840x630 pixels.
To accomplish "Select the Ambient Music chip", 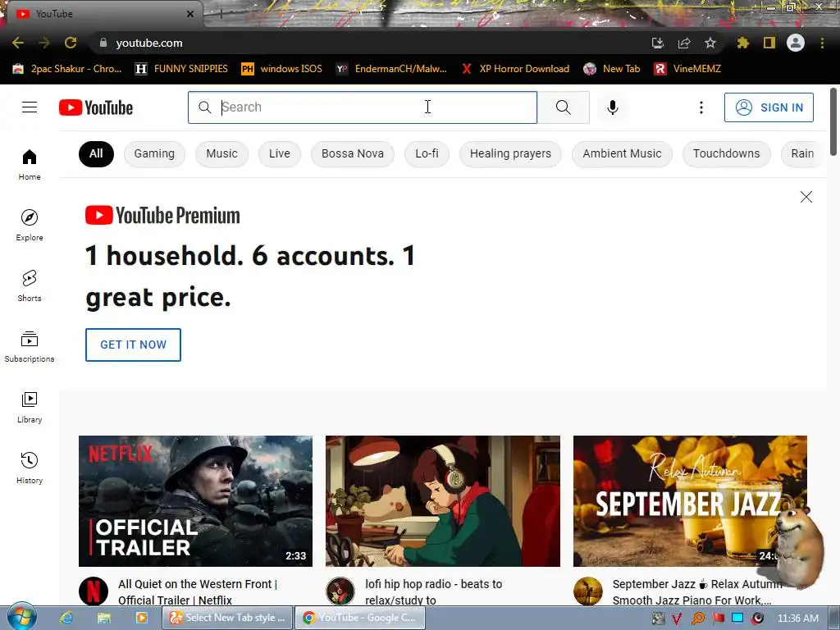I will 622,153.
